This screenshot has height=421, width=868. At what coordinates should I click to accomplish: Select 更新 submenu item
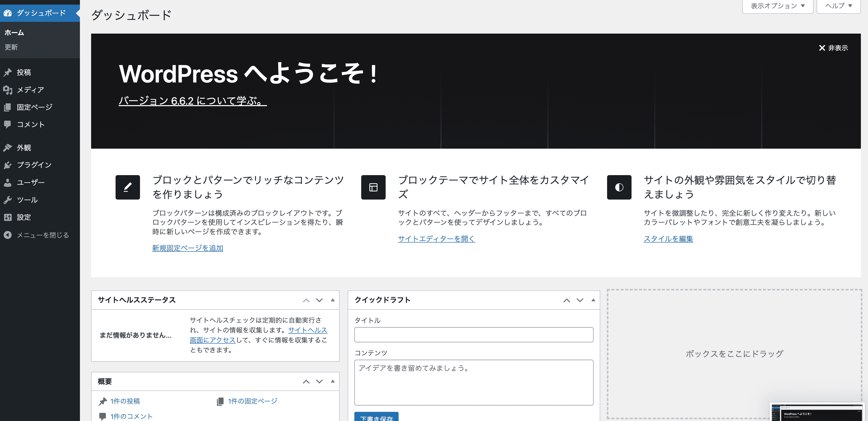coord(11,47)
